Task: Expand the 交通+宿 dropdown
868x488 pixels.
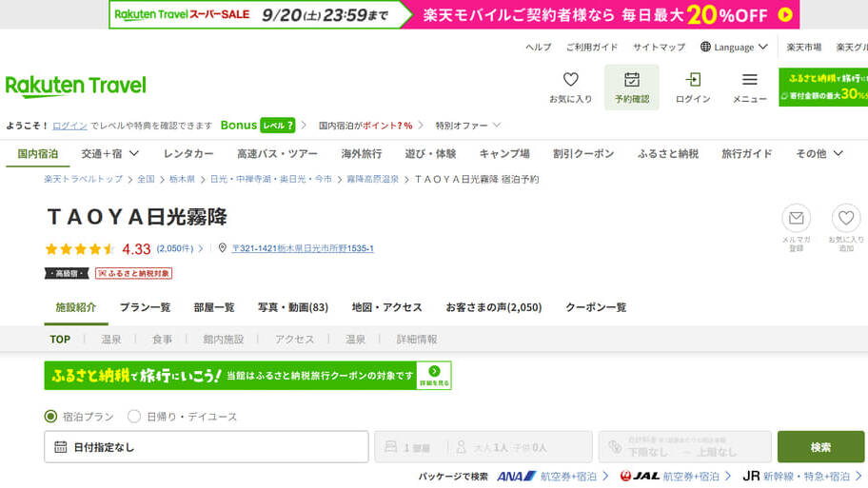Action: [x=134, y=154]
